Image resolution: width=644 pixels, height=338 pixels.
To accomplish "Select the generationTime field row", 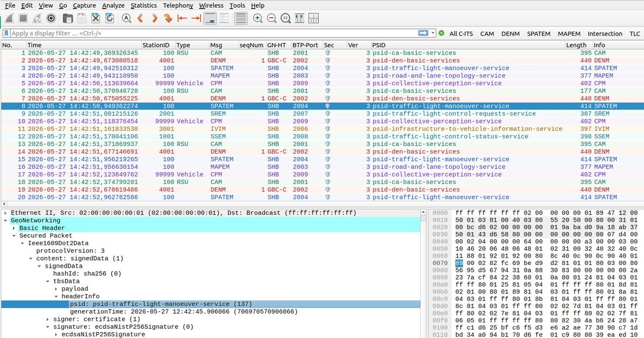I will (x=211, y=312).
